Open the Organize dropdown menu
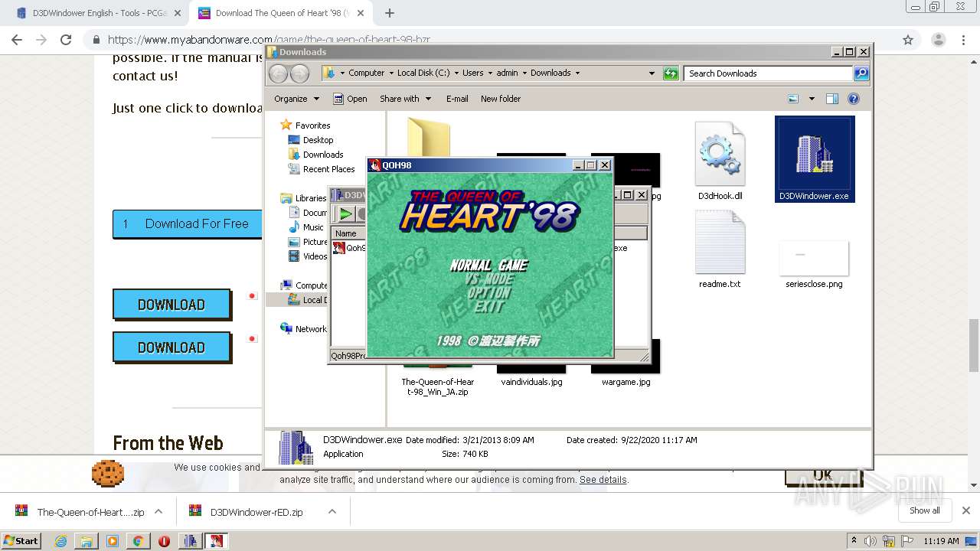The image size is (980, 551). pos(296,99)
